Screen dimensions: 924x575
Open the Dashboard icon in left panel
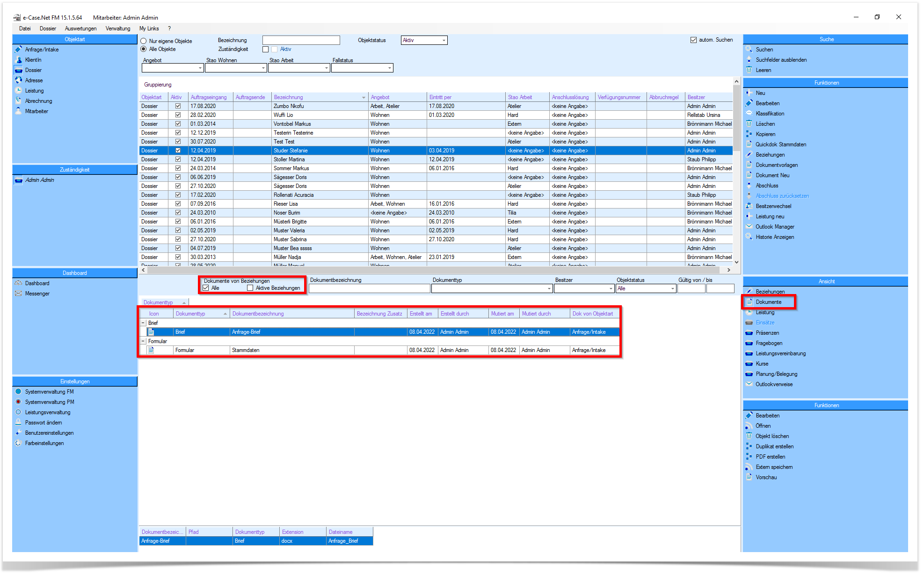19,283
